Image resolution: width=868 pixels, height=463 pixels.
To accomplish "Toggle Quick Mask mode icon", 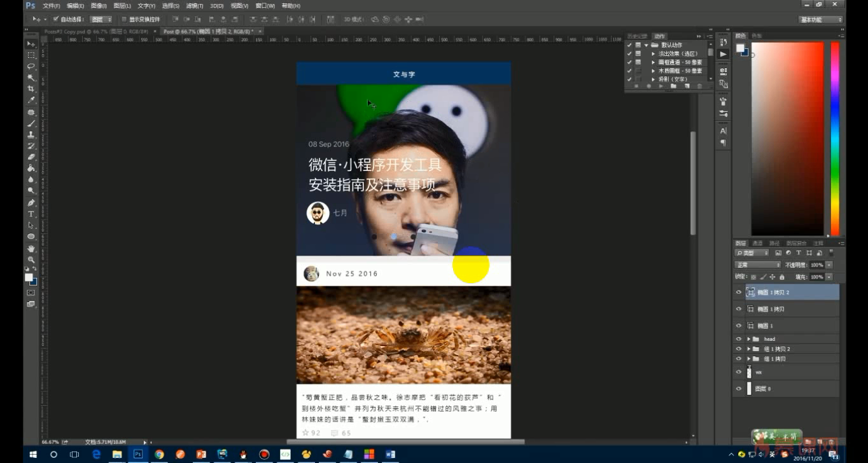I will click(x=31, y=293).
